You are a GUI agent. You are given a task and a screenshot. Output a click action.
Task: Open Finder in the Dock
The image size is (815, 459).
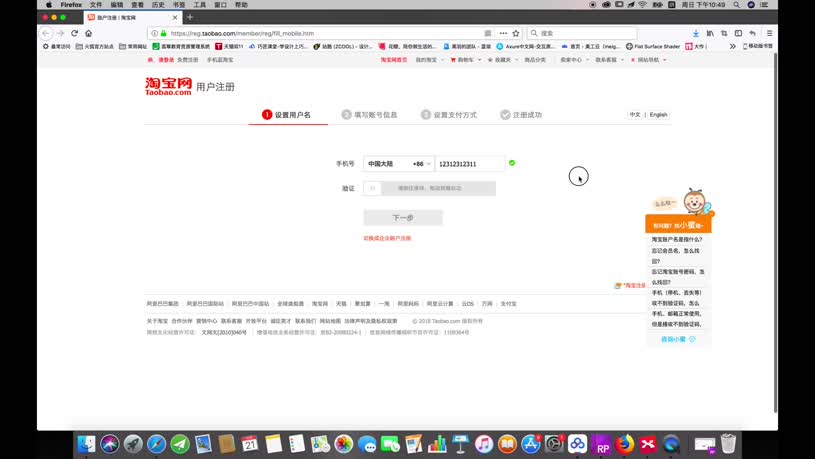86,444
